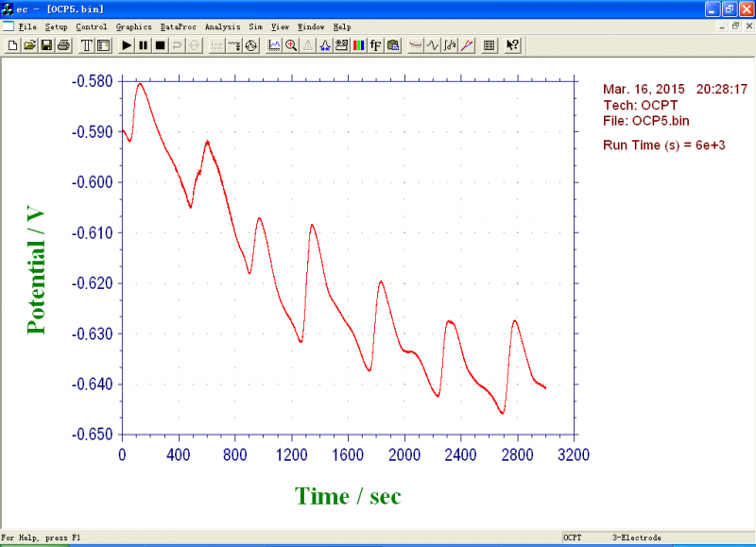Click the -0.650 y-axis tick label

coord(92,435)
